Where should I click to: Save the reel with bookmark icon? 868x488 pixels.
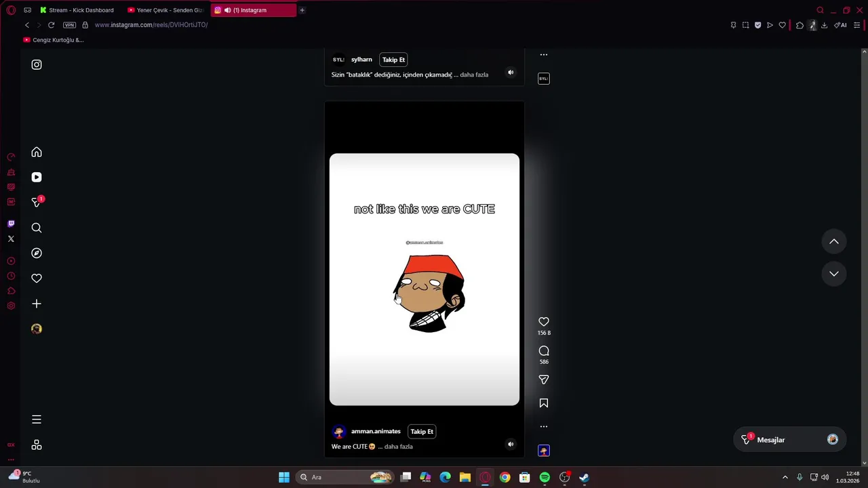544,403
